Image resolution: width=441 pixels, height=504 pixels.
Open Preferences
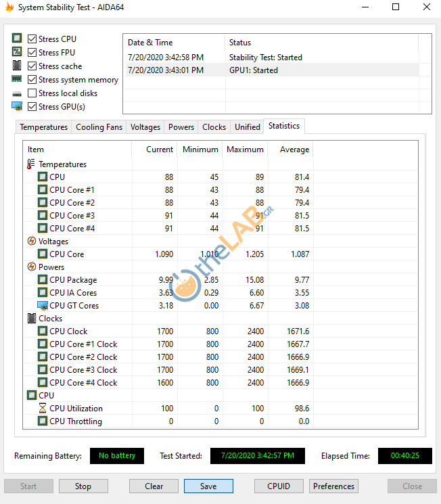coord(333,486)
